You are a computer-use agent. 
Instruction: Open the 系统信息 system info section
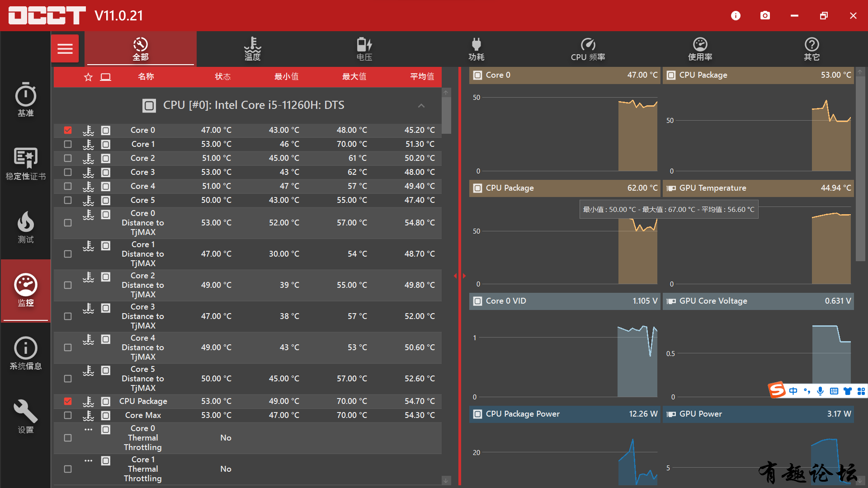[26, 353]
